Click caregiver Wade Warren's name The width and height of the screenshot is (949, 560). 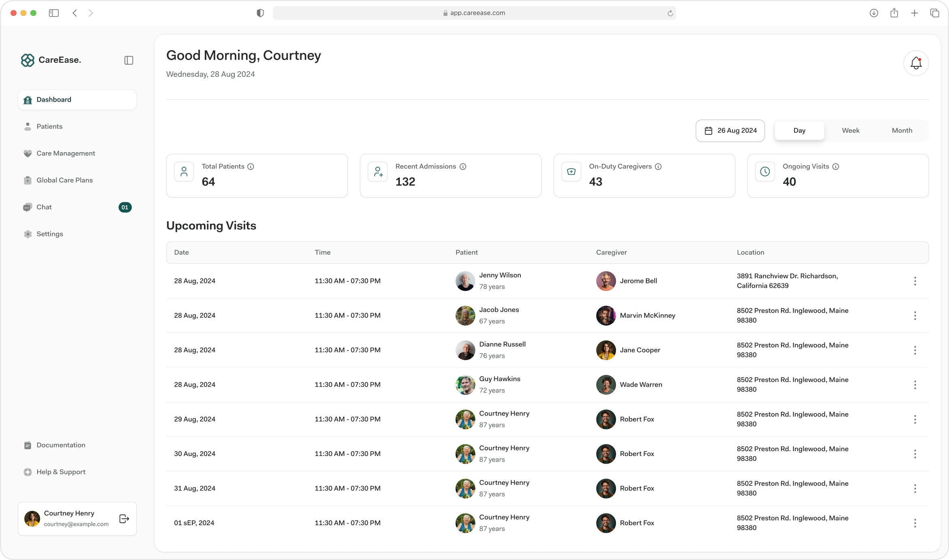(641, 385)
